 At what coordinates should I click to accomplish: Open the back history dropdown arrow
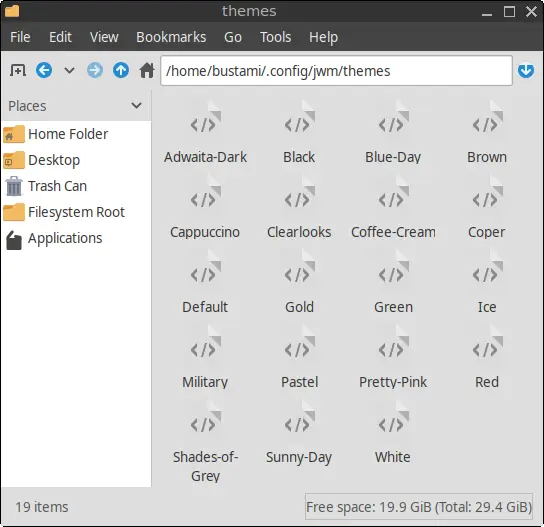[69, 71]
